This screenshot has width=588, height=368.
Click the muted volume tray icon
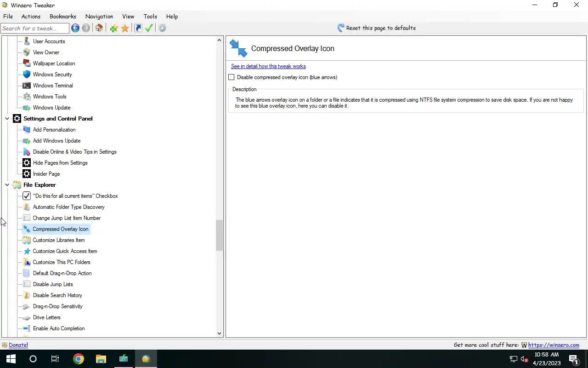coord(524,359)
